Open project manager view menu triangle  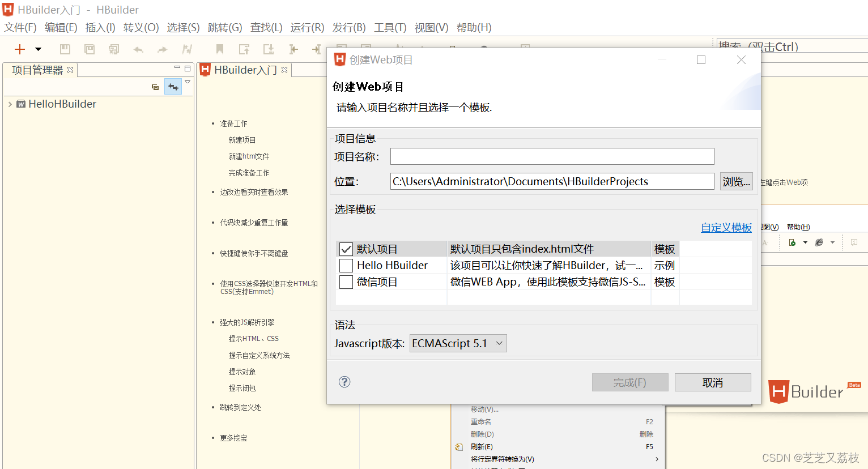(188, 82)
